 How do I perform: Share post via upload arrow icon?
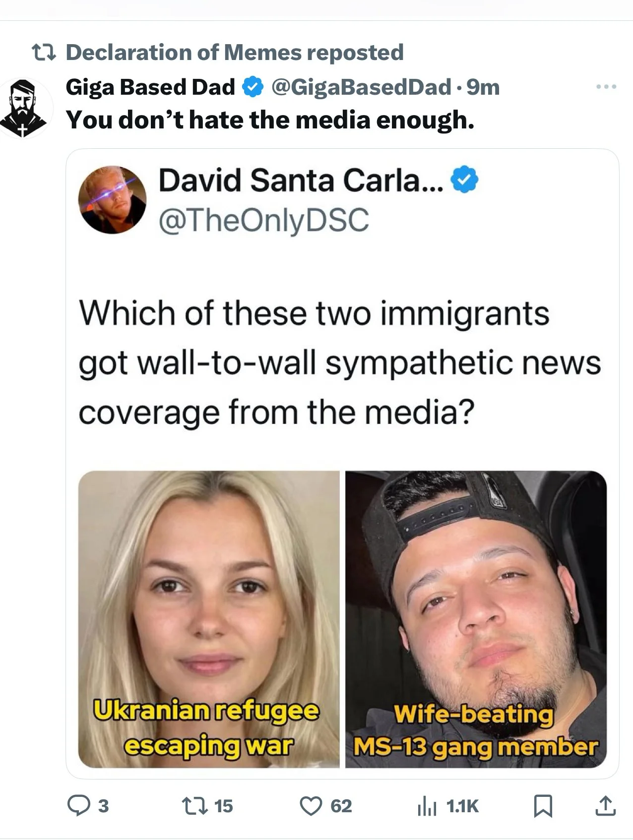tap(605, 806)
